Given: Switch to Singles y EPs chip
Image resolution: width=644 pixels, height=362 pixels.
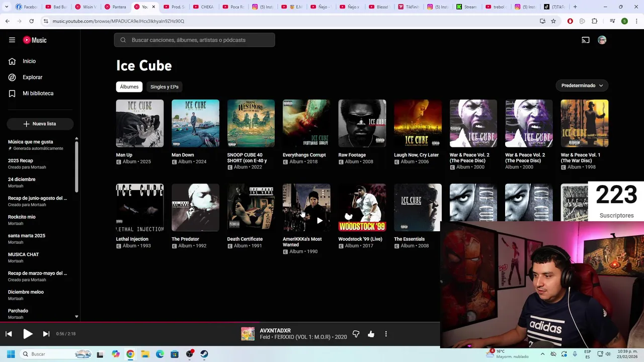Looking at the screenshot, I should coord(165,87).
